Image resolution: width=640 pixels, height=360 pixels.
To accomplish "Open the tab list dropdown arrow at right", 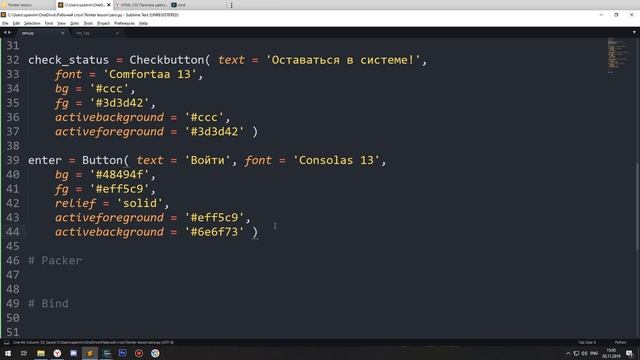I will 634,33.
